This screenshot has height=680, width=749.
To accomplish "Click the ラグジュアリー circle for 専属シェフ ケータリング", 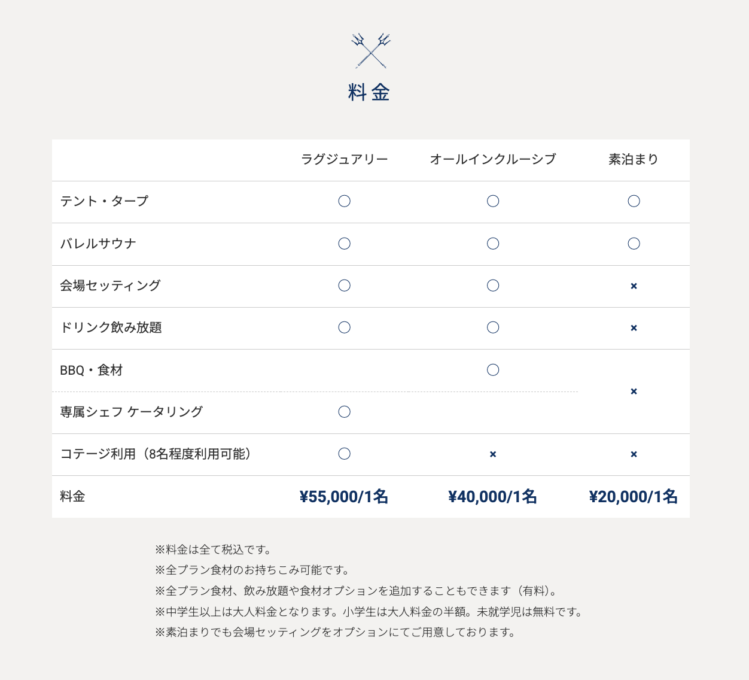I will click(x=344, y=412).
